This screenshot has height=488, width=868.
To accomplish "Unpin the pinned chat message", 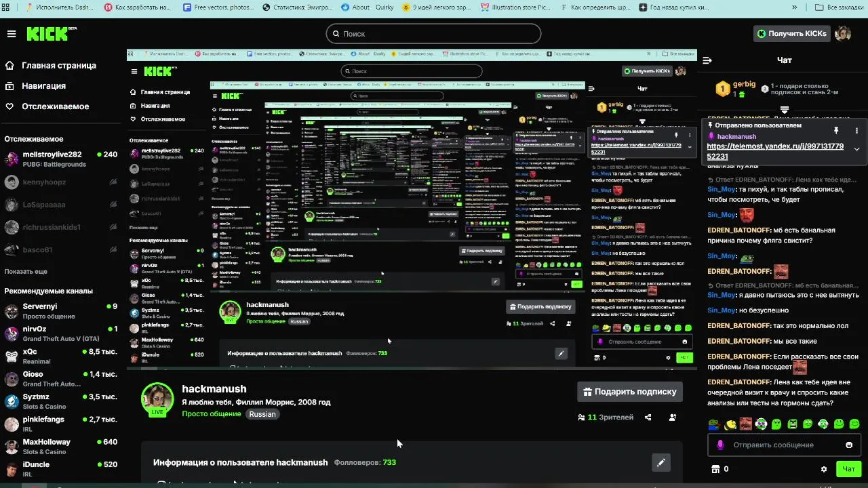I will [836, 130].
